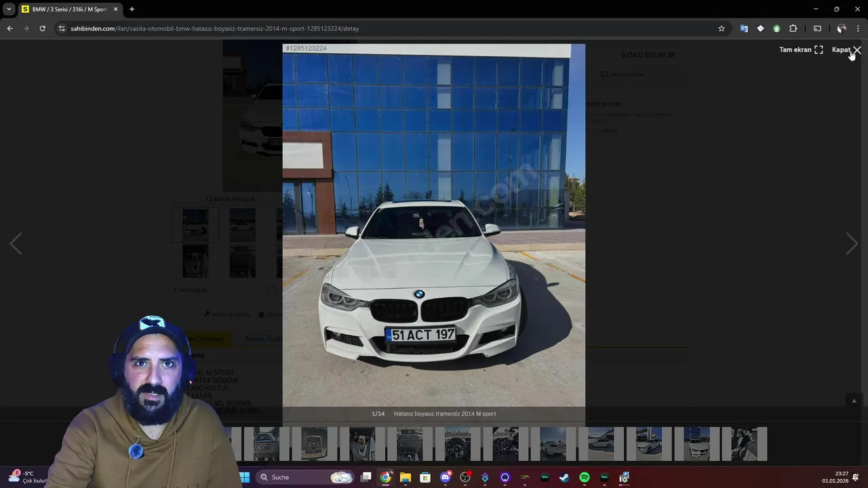The height and width of the screenshot is (488, 868).
Task: Open the purple circle taskbar app
Action: (x=505, y=477)
